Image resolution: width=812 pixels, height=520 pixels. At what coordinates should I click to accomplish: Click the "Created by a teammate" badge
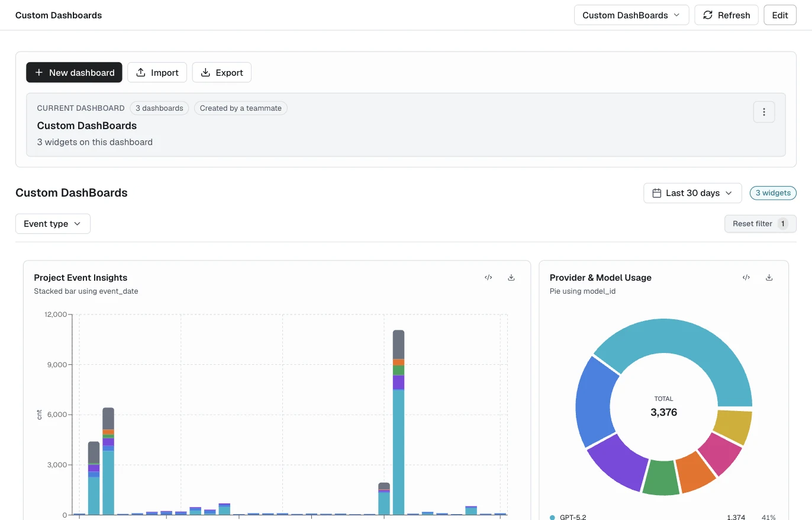pyautogui.click(x=241, y=108)
